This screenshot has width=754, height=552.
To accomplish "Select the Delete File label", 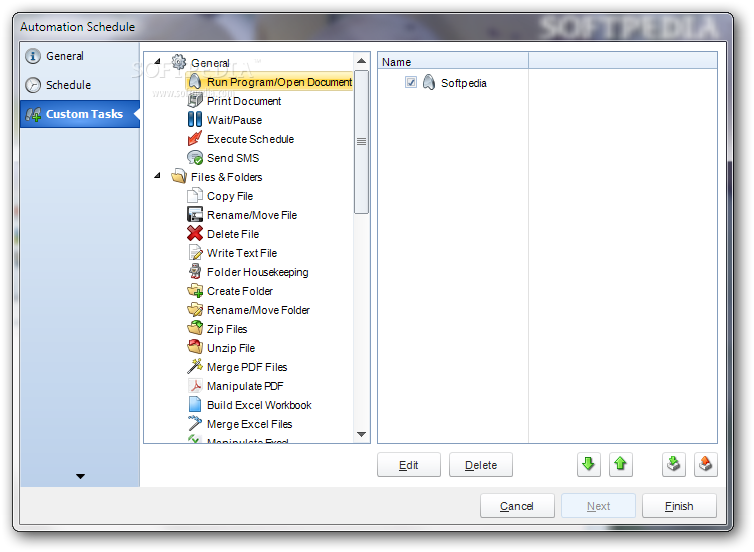I will tap(233, 234).
